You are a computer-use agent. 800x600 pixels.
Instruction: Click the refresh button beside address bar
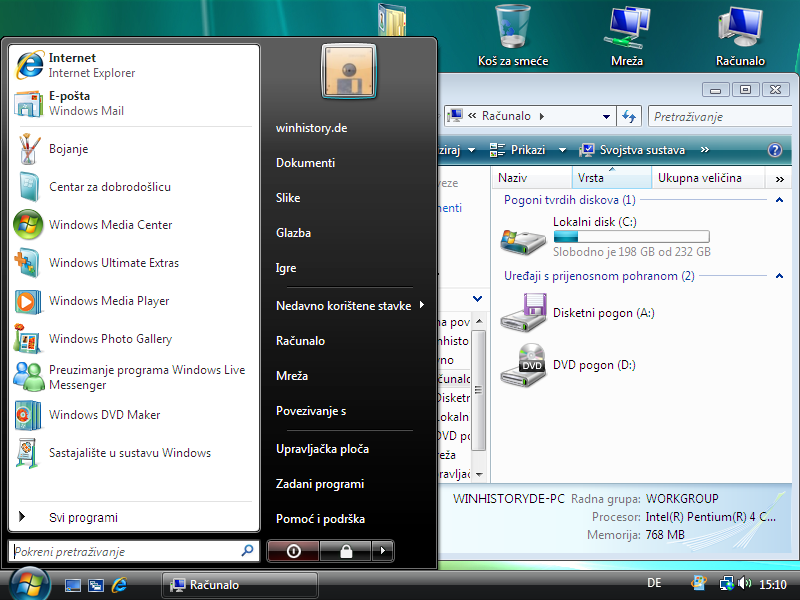coord(629,116)
